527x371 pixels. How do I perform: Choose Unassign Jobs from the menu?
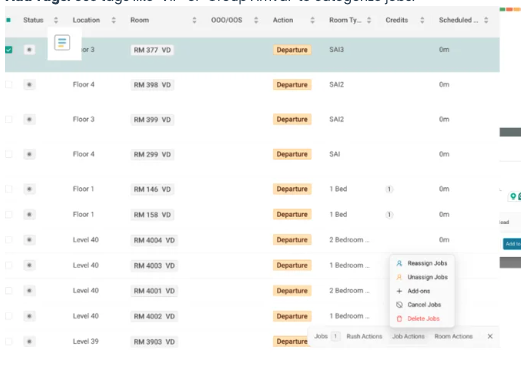(422, 277)
